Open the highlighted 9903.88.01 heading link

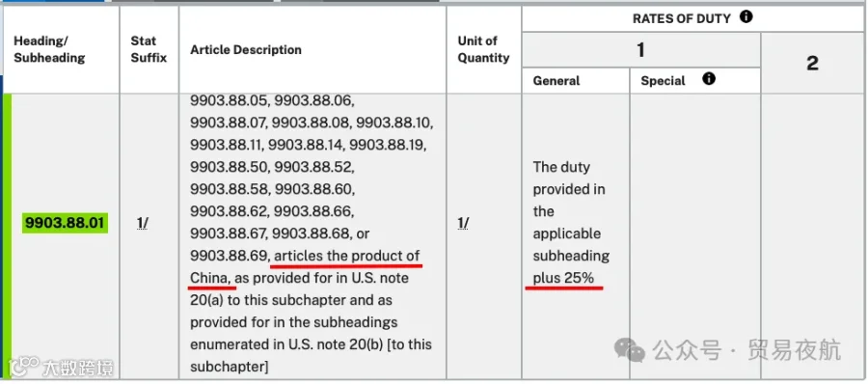[65, 223]
